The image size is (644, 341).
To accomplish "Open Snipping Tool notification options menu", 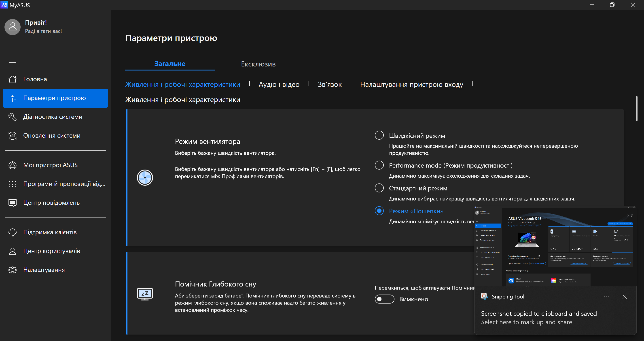I will click(x=607, y=297).
